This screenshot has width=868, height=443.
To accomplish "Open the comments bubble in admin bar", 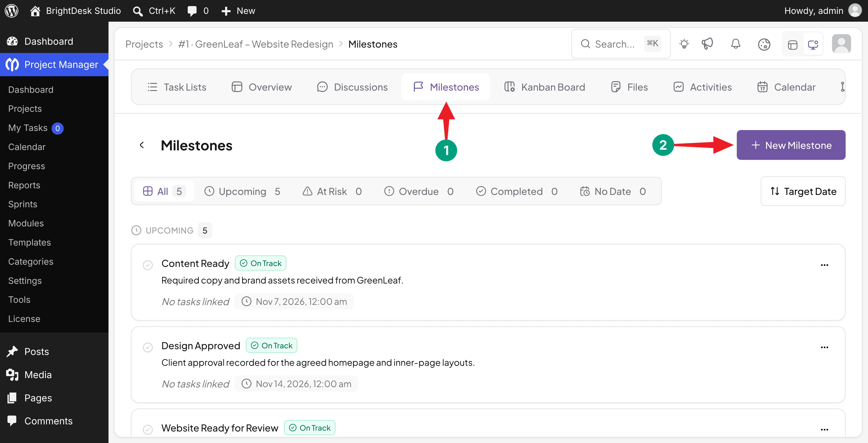I will tap(198, 11).
